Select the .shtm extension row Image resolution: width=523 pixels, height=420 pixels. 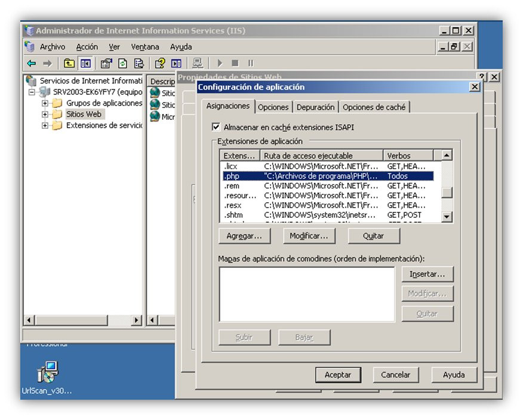(328, 215)
